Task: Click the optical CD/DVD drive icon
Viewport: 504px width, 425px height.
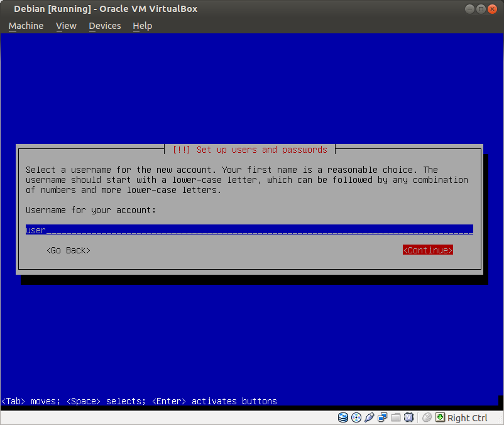Action: coord(356,417)
